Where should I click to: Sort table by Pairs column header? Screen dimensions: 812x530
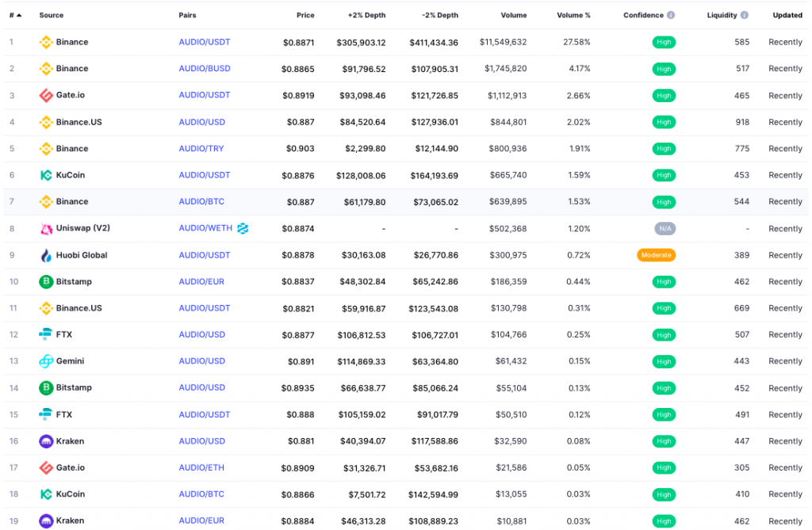(187, 15)
